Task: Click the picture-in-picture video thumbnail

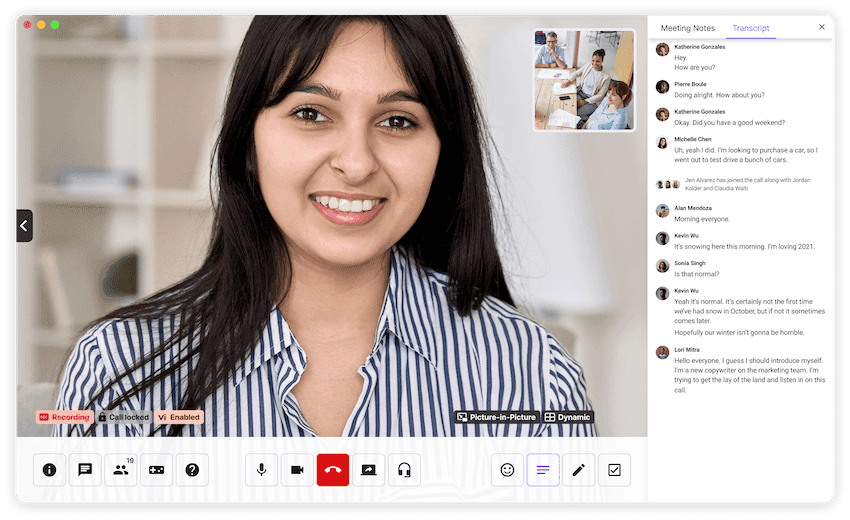Action: point(584,80)
